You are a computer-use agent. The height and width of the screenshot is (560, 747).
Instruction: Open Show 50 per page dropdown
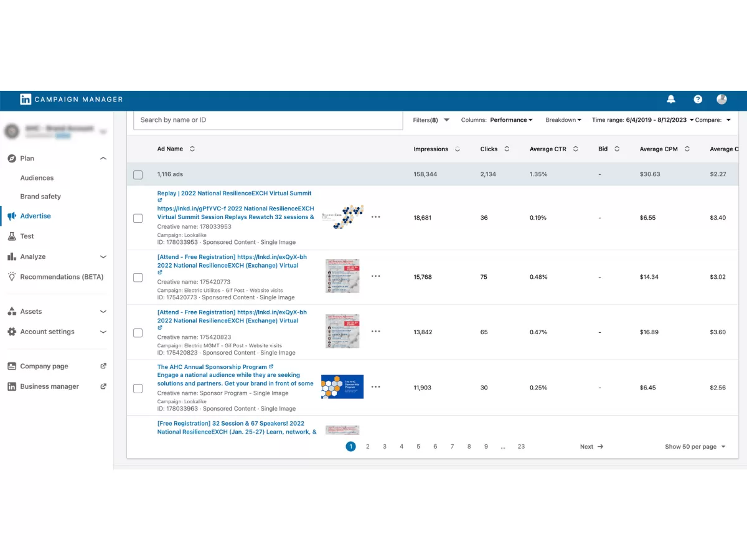[x=695, y=447]
